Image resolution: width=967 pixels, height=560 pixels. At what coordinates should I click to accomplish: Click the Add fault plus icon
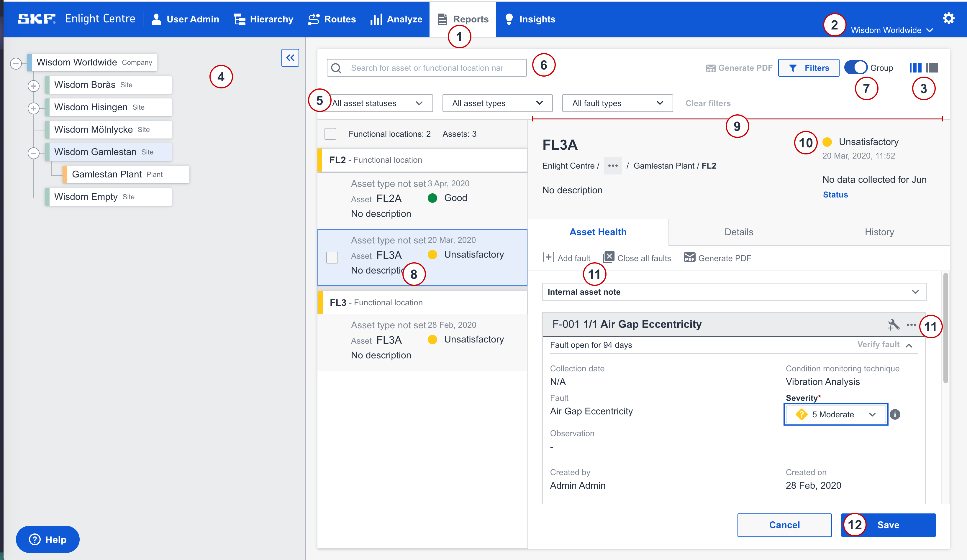coord(548,257)
